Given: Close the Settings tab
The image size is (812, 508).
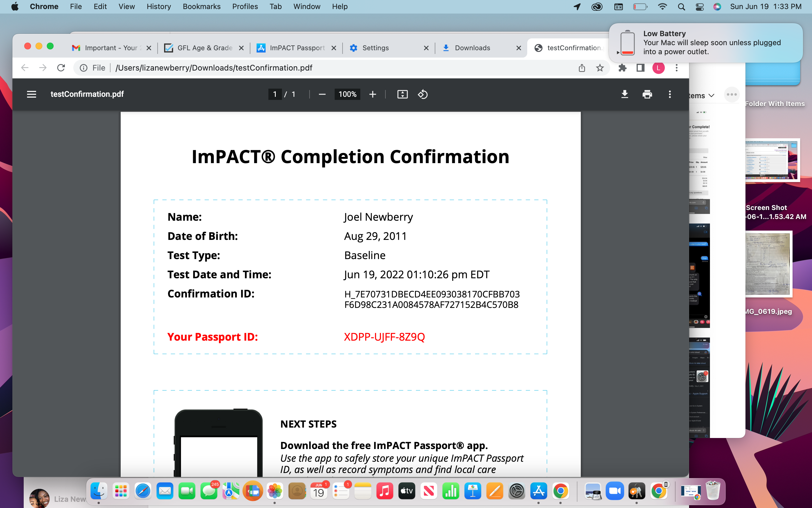Looking at the screenshot, I should (426, 48).
